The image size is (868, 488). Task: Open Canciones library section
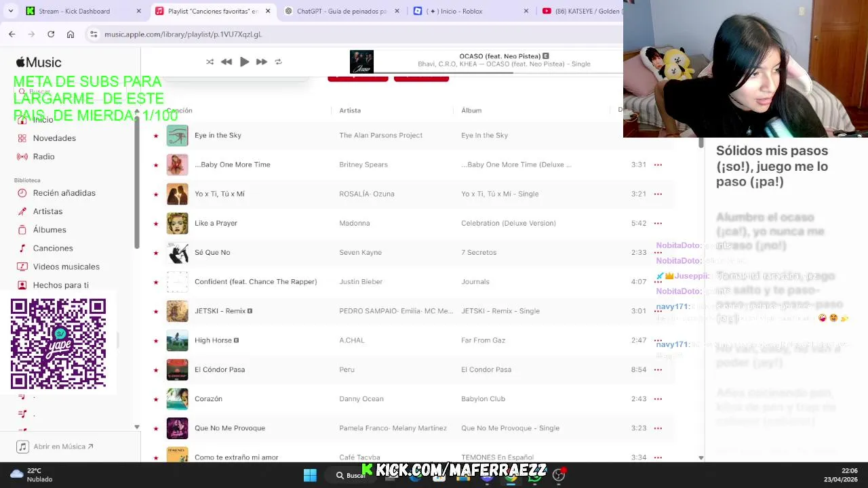(x=53, y=248)
